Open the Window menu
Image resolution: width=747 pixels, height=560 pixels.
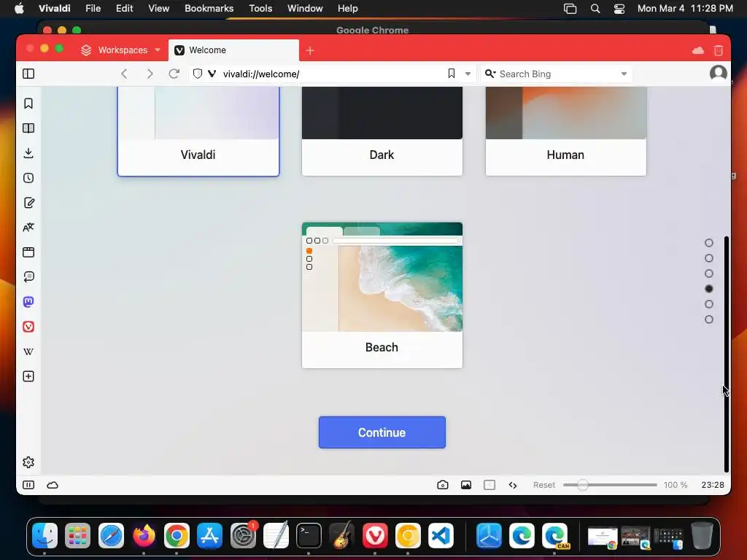click(x=305, y=8)
